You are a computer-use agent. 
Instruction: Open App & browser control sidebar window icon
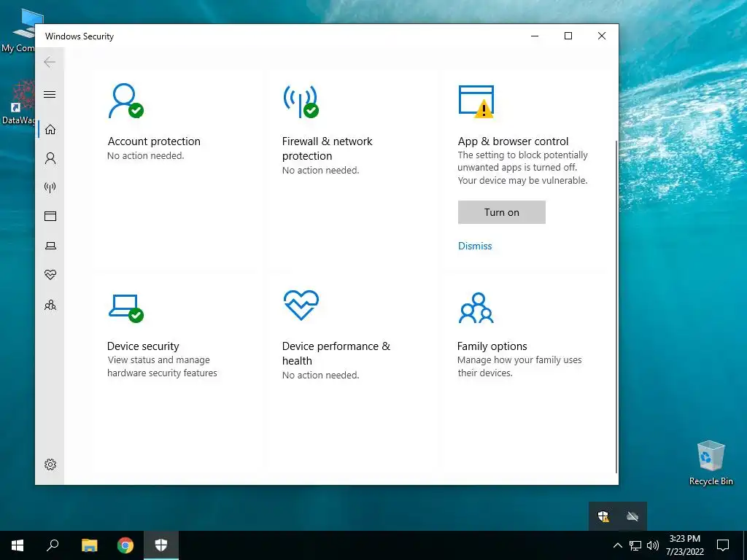[50, 216]
